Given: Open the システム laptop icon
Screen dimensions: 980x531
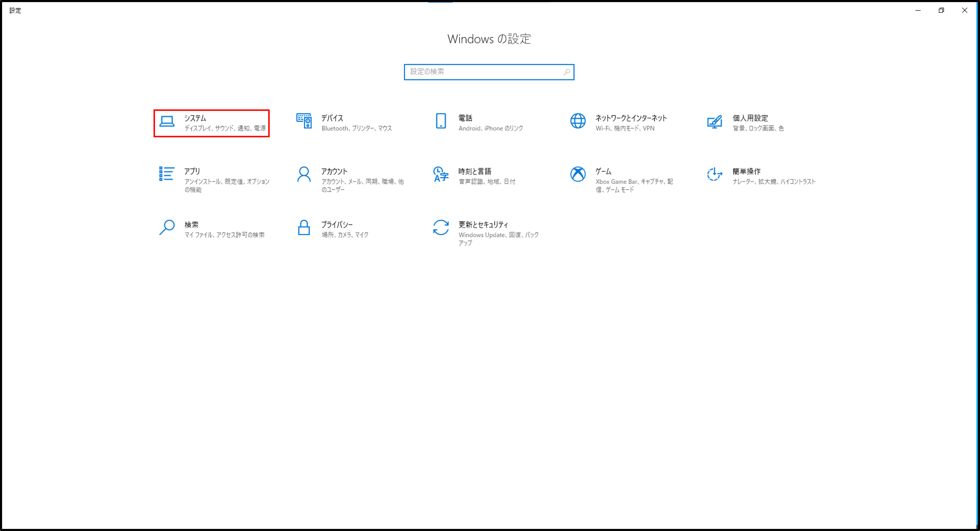Looking at the screenshot, I should tap(167, 121).
